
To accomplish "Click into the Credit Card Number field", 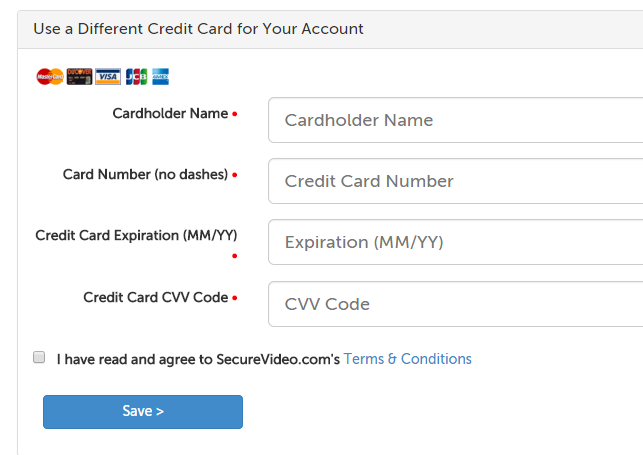I will point(456,181).
